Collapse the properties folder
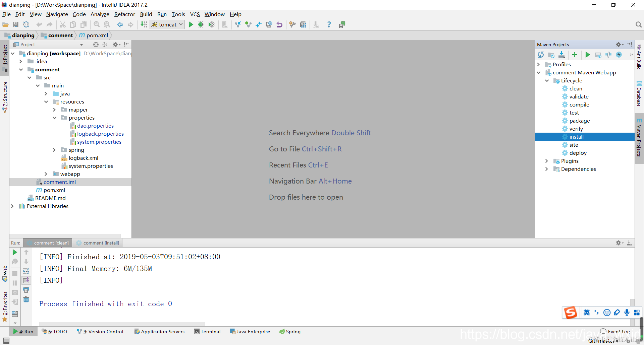This screenshot has height=345, width=644. 54,118
